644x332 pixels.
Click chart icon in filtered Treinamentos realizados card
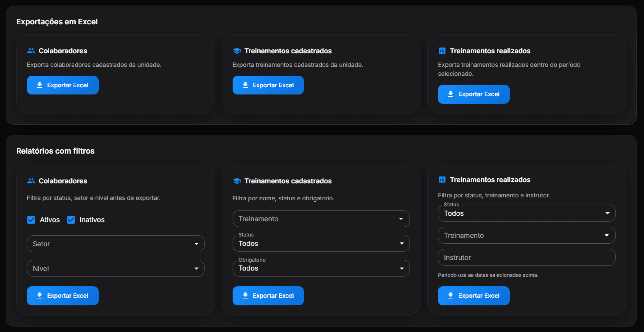coord(442,180)
